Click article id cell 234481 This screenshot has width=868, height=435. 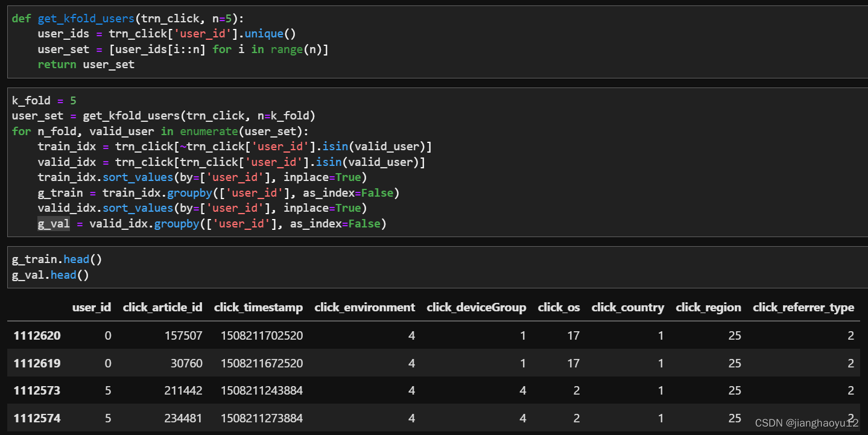(x=183, y=418)
